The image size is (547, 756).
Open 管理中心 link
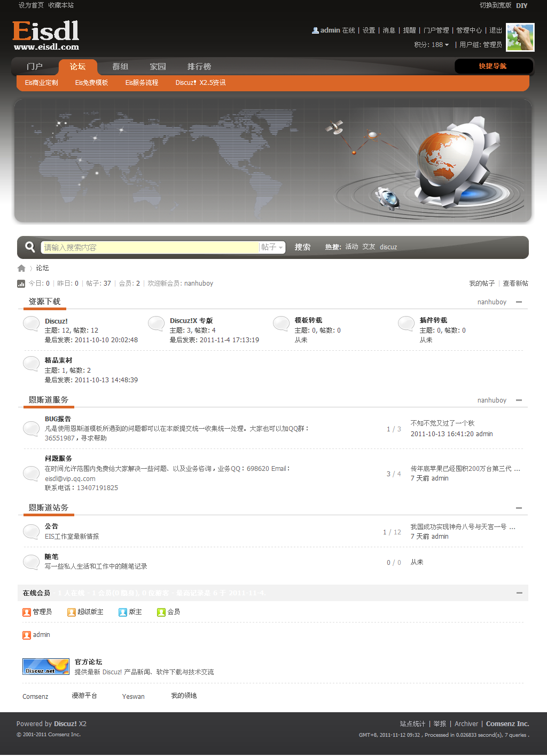pos(469,30)
